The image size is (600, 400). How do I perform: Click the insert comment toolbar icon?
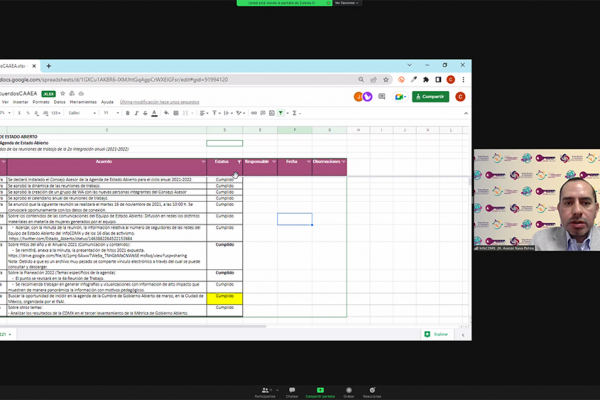pyautogui.click(x=263, y=113)
